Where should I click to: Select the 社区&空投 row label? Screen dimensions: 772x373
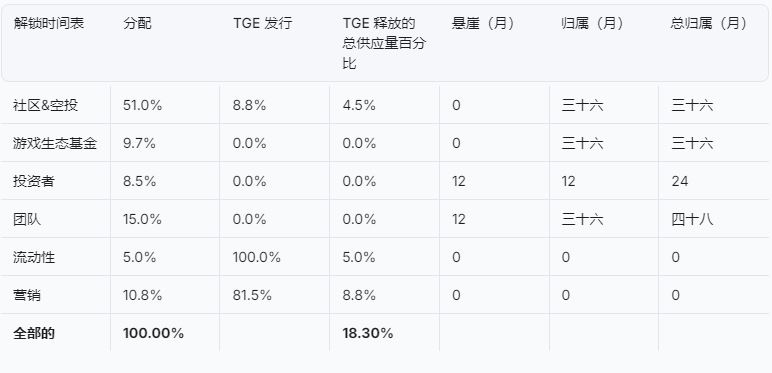(46, 105)
